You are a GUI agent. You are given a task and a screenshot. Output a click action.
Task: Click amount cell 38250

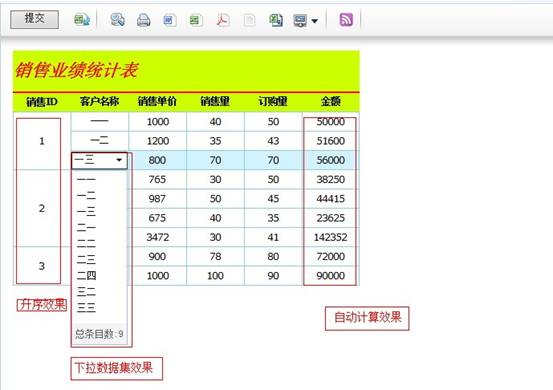pyautogui.click(x=330, y=179)
